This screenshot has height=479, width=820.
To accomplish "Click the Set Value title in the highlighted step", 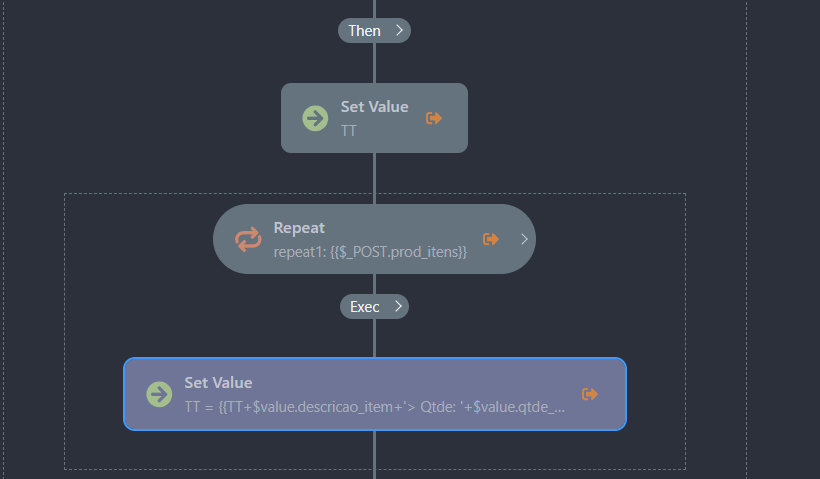I will (x=218, y=383).
